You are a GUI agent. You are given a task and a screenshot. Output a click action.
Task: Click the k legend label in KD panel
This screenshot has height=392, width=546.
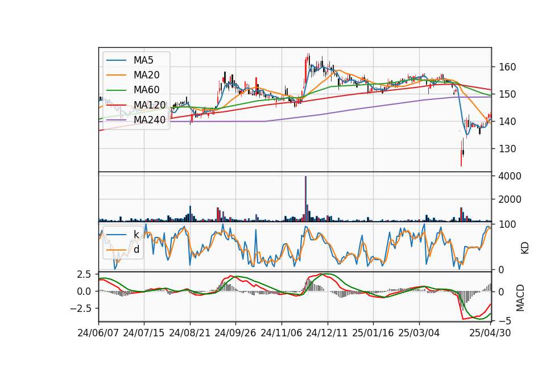click(x=136, y=235)
